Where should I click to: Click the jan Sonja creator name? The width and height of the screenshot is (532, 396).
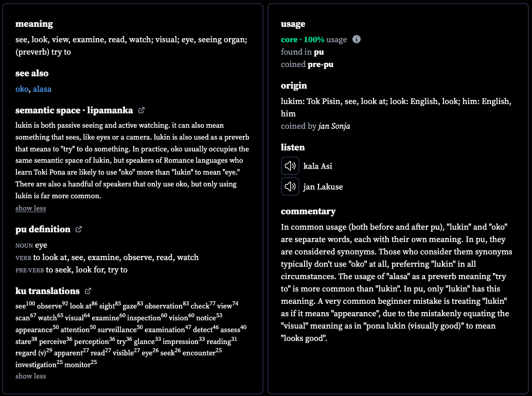tap(334, 126)
